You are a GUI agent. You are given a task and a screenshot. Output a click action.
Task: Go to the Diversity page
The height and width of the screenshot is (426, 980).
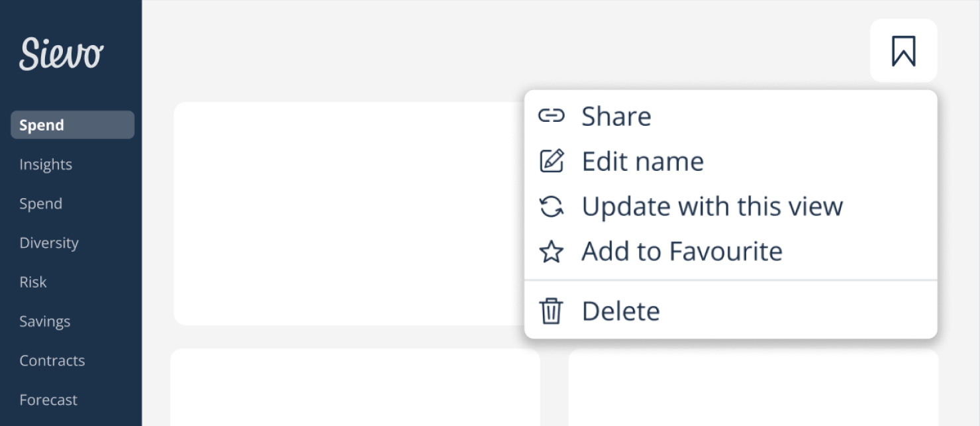point(49,242)
